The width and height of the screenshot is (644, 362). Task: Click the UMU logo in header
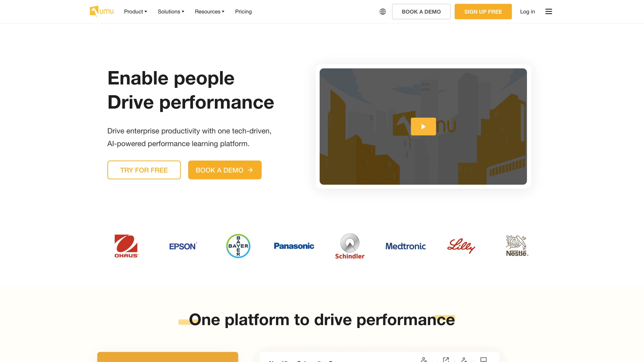click(x=102, y=11)
